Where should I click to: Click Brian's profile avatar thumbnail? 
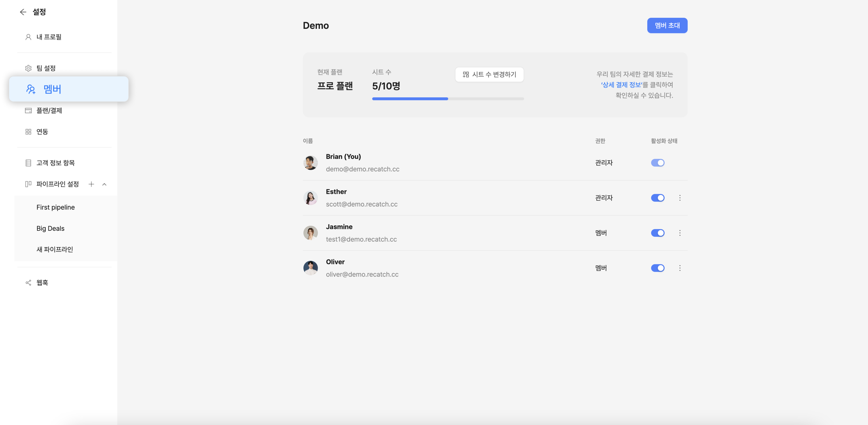tap(310, 163)
